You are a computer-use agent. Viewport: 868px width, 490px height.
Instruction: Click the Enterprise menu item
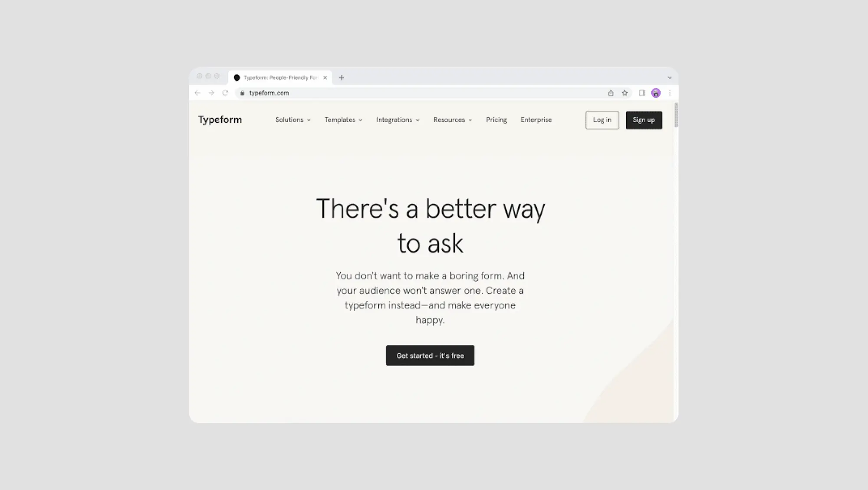coord(536,119)
